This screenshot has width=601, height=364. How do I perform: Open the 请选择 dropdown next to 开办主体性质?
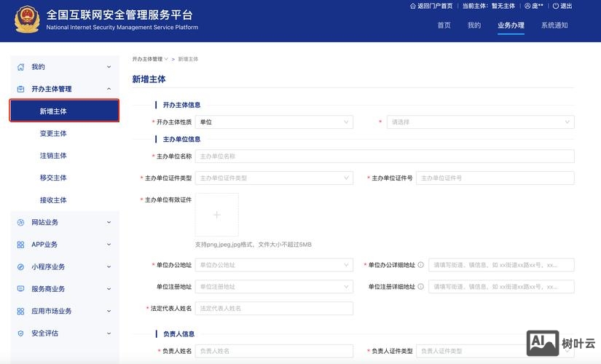tap(480, 122)
